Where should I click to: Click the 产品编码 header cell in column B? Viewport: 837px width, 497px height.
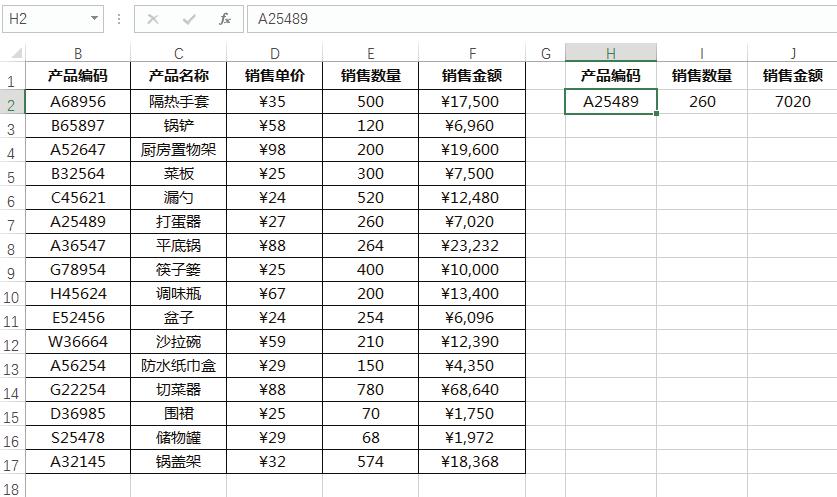click(78, 76)
